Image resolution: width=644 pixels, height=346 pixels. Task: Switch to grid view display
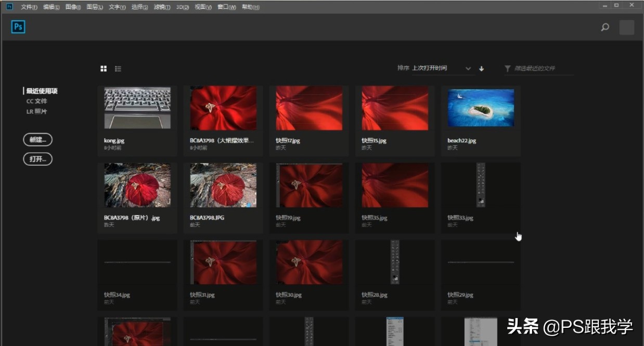(104, 68)
